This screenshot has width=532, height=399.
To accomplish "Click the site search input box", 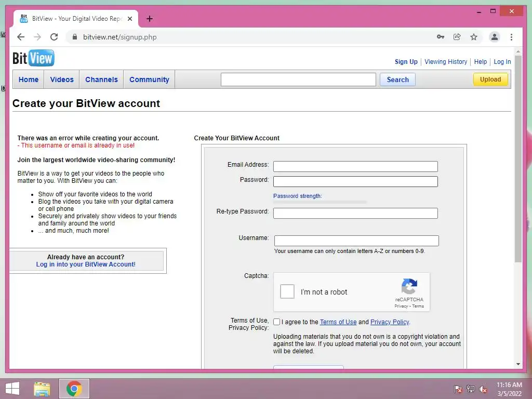I will point(298,79).
